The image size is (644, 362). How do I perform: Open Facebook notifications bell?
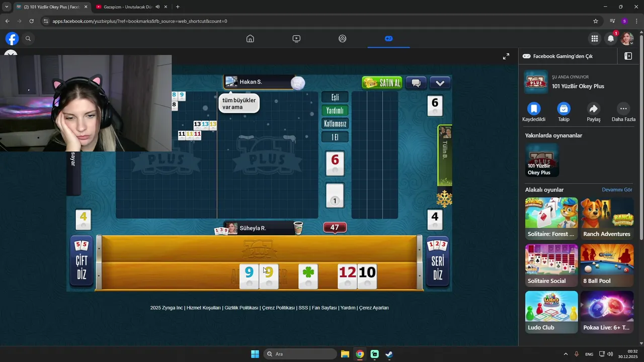click(611, 39)
